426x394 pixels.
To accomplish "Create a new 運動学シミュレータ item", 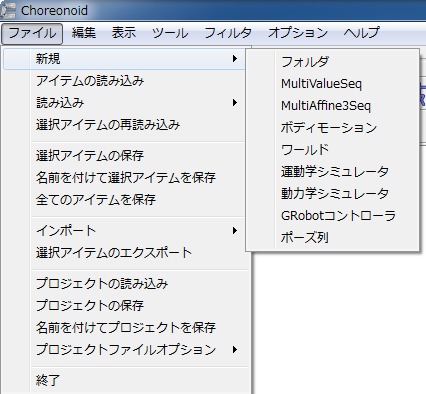I will coord(332,172).
